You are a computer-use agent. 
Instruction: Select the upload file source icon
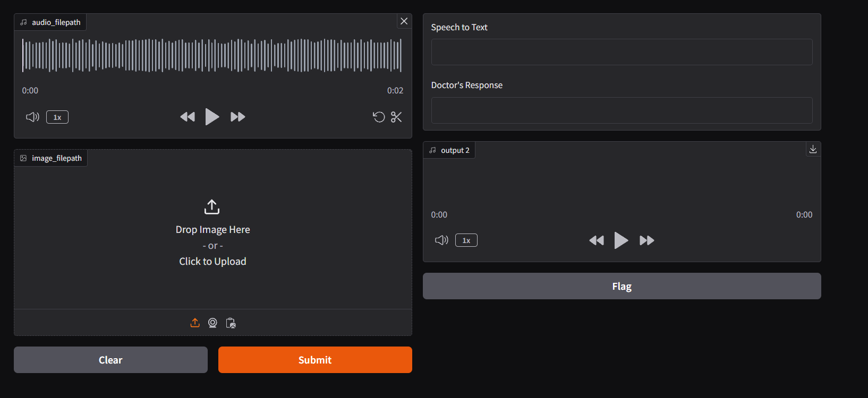tap(195, 323)
